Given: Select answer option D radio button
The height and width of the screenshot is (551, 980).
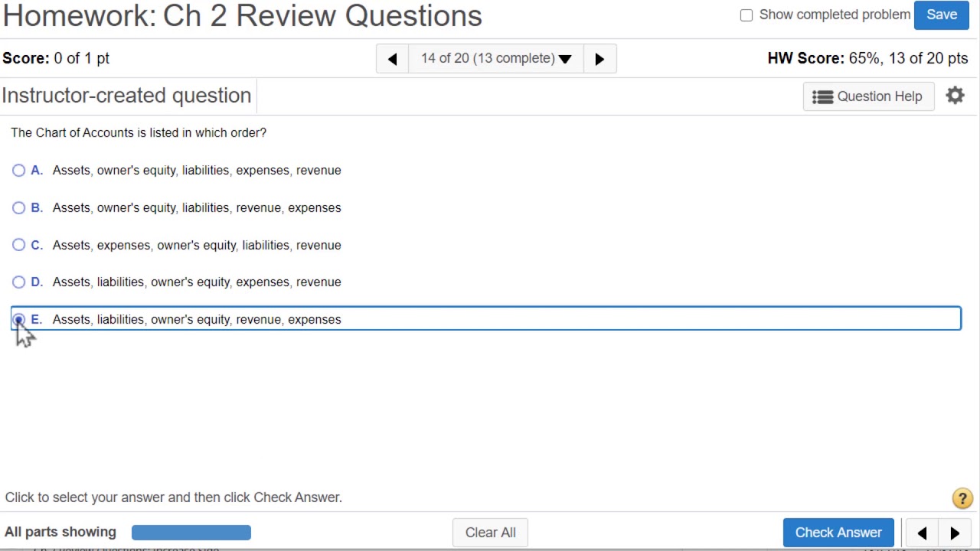Looking at the screenshot, I should pyautogui.click(x=18, y=282).
